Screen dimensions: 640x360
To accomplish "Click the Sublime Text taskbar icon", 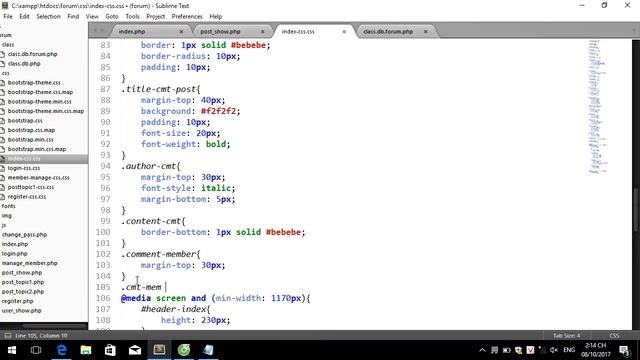I will pyautogui.click(x=159, y=350).
